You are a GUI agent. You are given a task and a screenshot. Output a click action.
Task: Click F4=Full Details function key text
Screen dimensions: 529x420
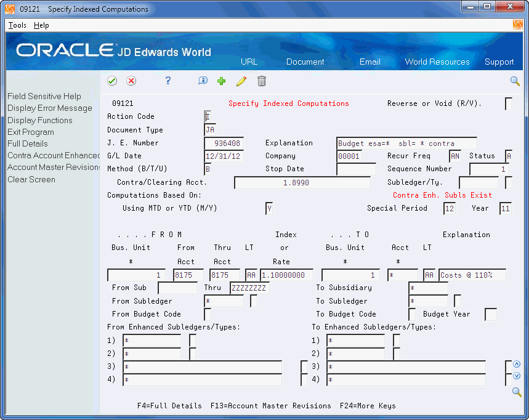tap(169, 406)
